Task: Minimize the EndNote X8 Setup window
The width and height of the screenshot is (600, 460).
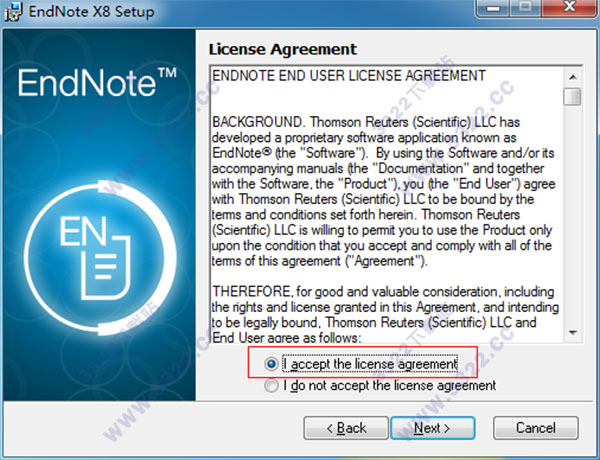Action: click(x=493, y=8)
